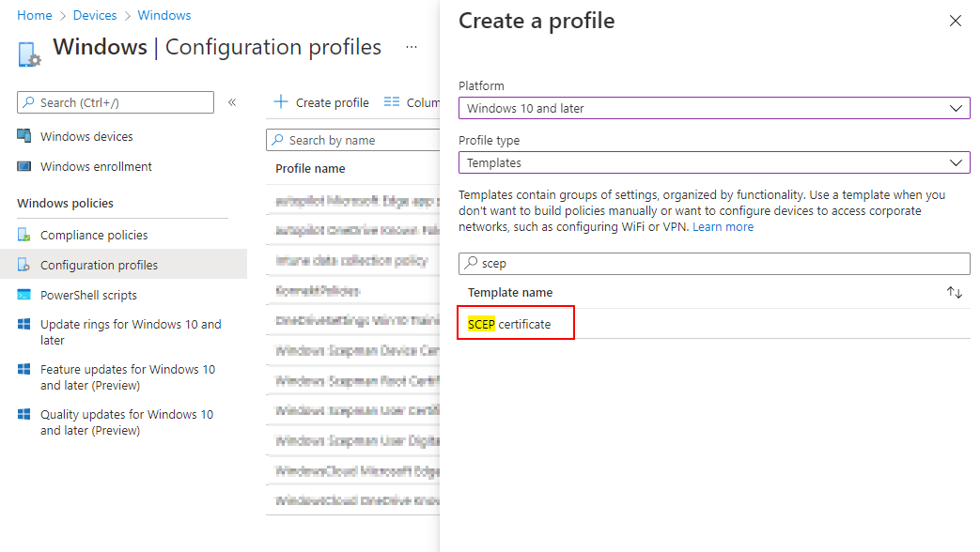Open the Learn more link
Viewport: 980px width, 552px height.
tap(723, 226)
